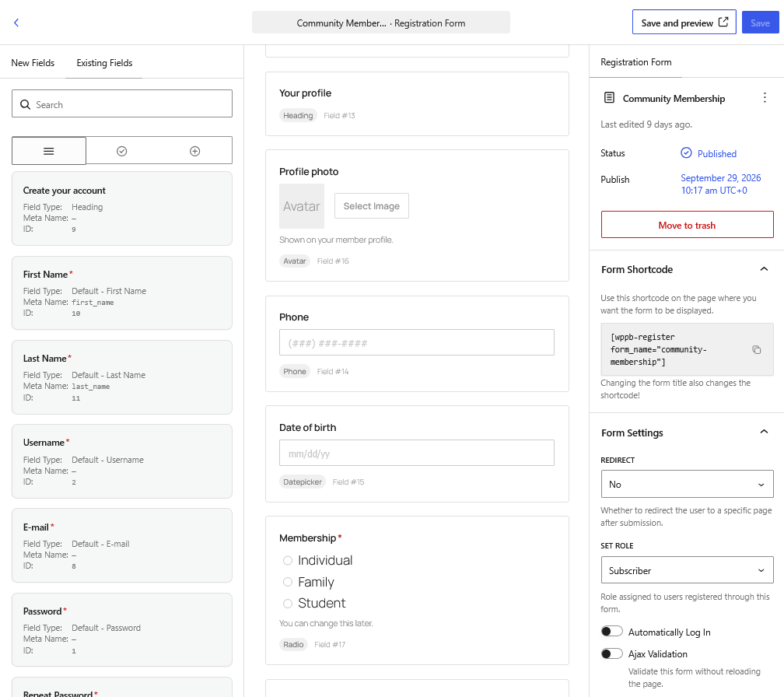This screenshot has height=697, width=784.
Task: Open the Redirect dropdown showing No
Action: [687, 484]
